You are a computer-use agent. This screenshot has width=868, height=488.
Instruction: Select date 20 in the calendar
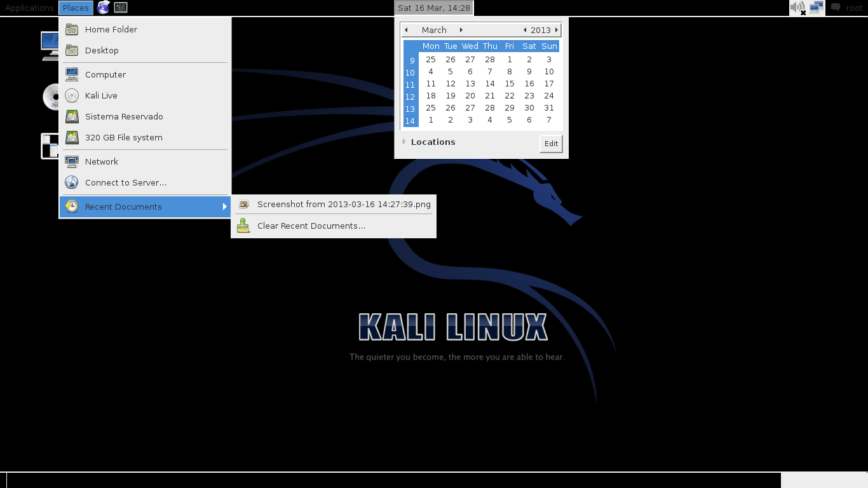pyautogui.click(x=470, y=95)
